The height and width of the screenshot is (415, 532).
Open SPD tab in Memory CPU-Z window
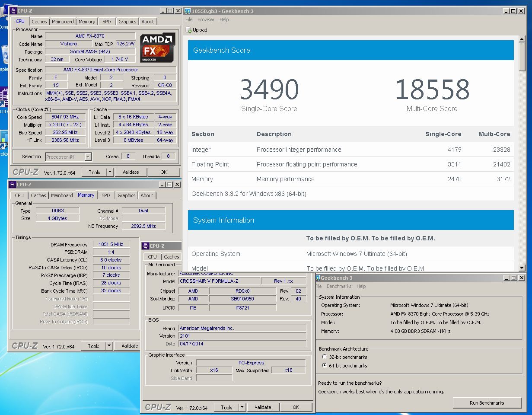(x=106, y=195)
